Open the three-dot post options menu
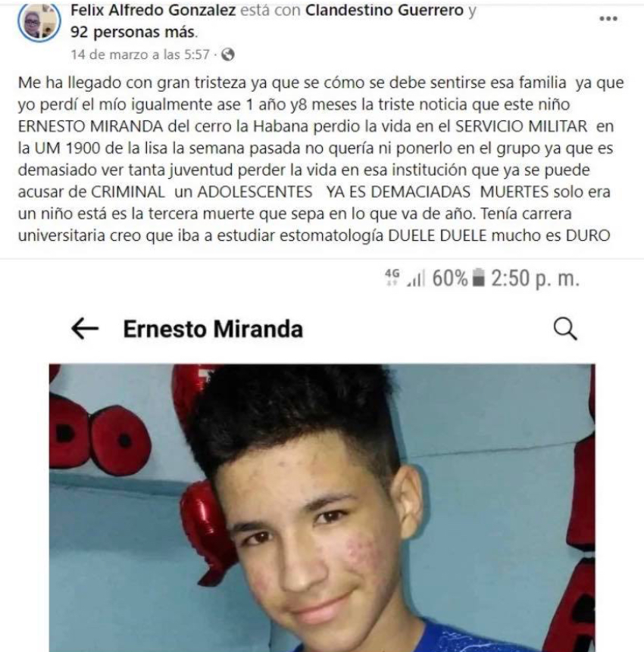Image resolution: width=644 pixels, height=652 pixels. 608,19
